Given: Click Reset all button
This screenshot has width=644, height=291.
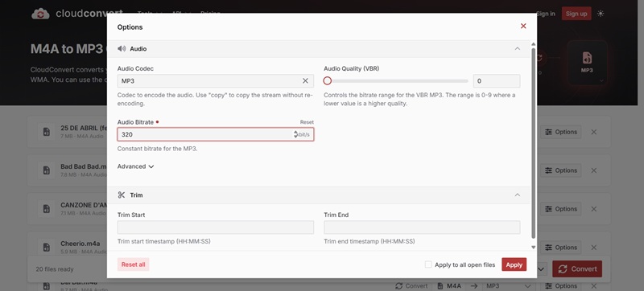Looking at the screenshot, I should tap(133, 264).
